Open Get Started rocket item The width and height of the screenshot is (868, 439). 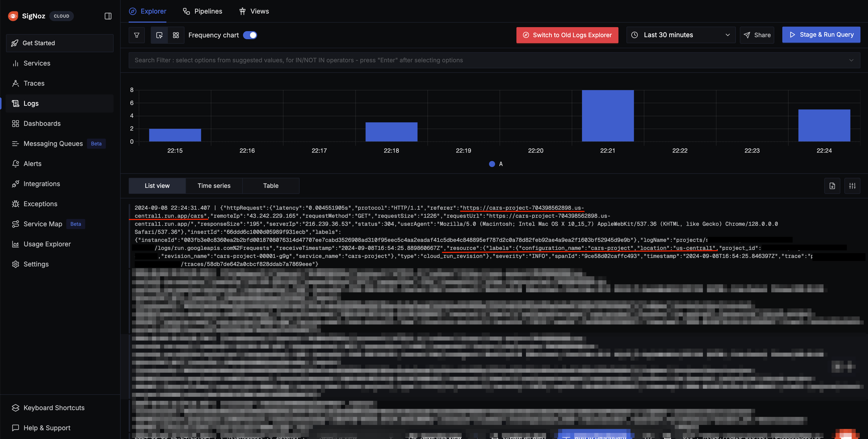60,43
